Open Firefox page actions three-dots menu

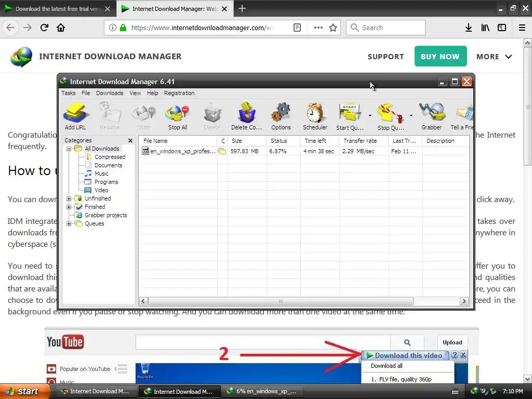tap(318, 28)
